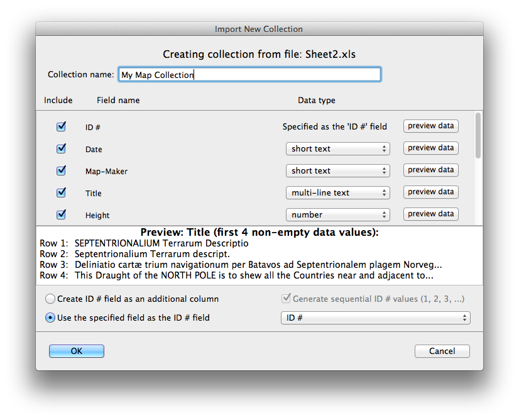Click OK to import the collection
519x420 pixels.
pos(76,351)
